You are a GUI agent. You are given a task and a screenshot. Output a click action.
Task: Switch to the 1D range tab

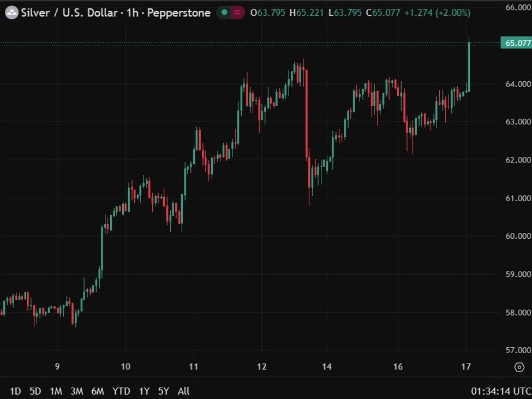pos(15,391)
